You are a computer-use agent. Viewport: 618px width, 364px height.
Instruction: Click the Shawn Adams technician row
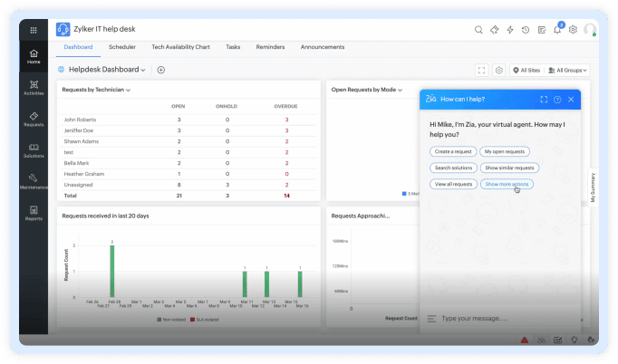point(189,141)
